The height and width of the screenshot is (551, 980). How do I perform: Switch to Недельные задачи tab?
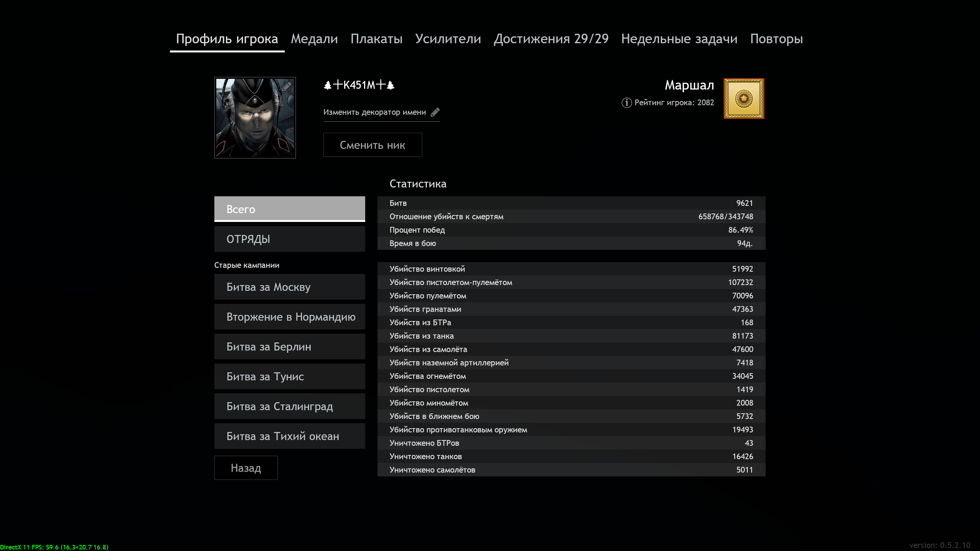pyautogui.click(x=679, y=39)
